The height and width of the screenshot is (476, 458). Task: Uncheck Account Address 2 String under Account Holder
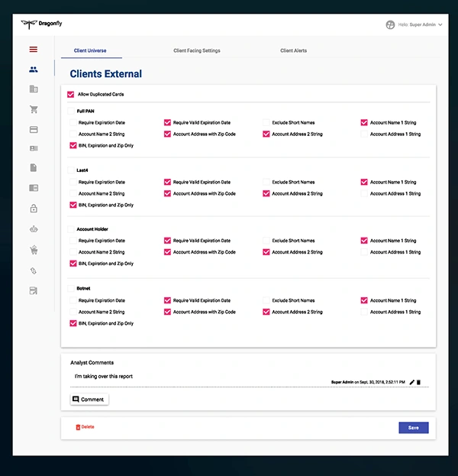pyautogui.click(x=266, y=252)
